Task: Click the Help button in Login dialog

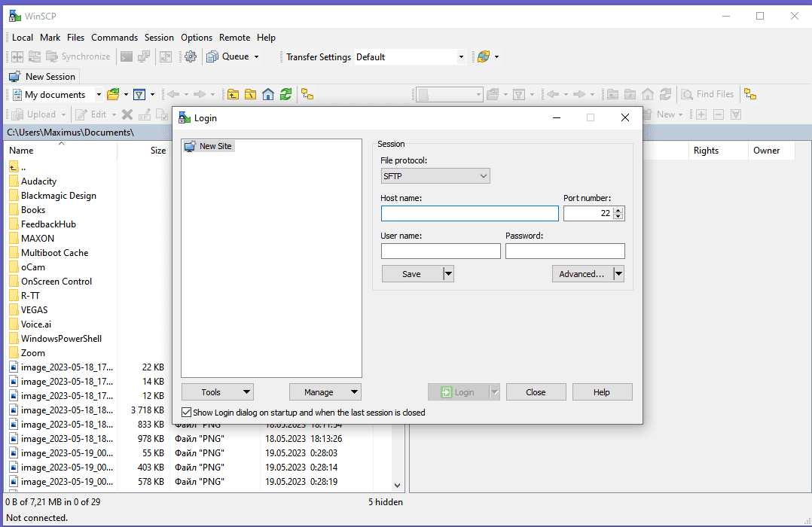Action: (x=603, y=392)
